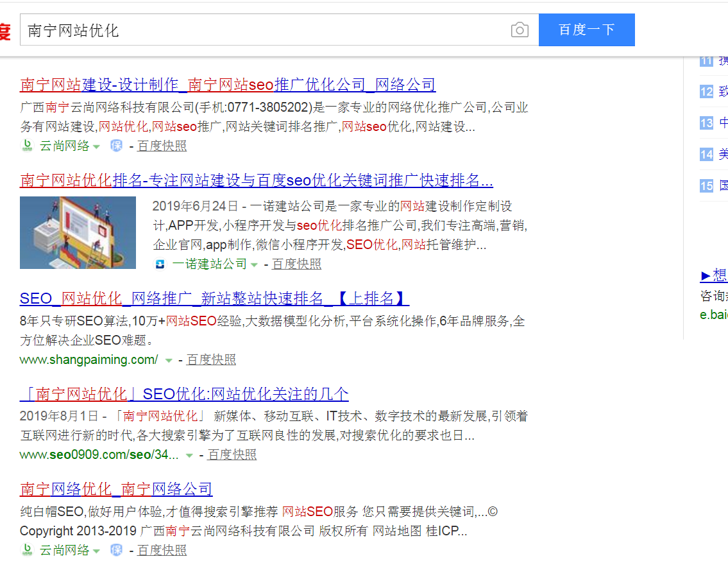The width and height of the screenshot is (728, 570).
Task: Click the 保 badge icon in the last result
Action: tap(116, 549)
